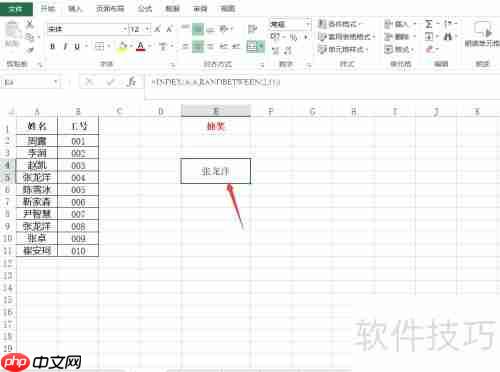Click the phonetic guide (文) icon
The width and height of the screenshot is (500, 372).
[x=163, y=46]
